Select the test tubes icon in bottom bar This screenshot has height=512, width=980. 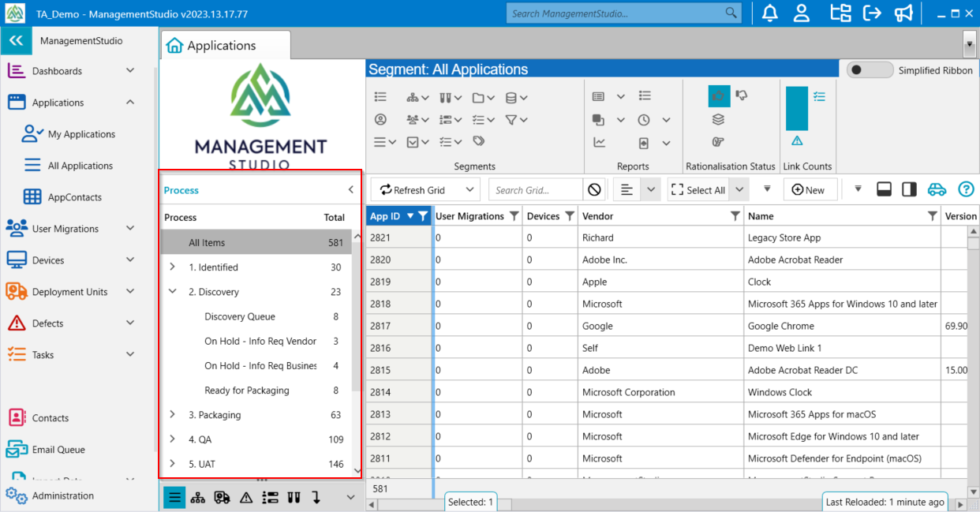pos(294,497)
